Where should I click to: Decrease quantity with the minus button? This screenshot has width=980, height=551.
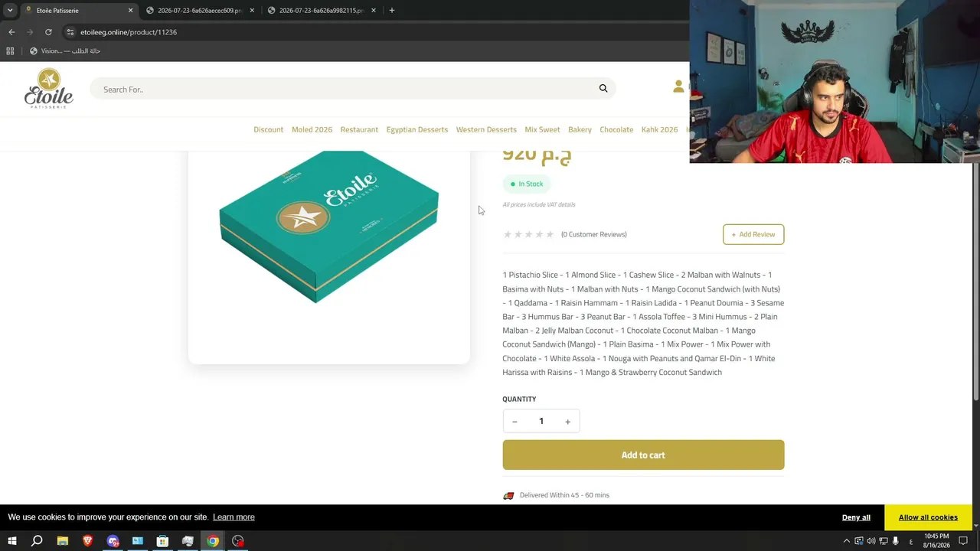(514, 421)
